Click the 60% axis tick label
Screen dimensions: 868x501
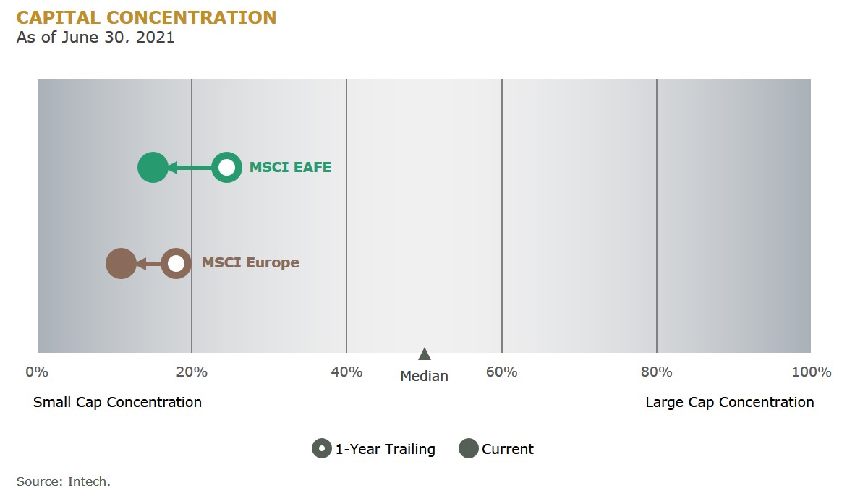pos(501,372)
